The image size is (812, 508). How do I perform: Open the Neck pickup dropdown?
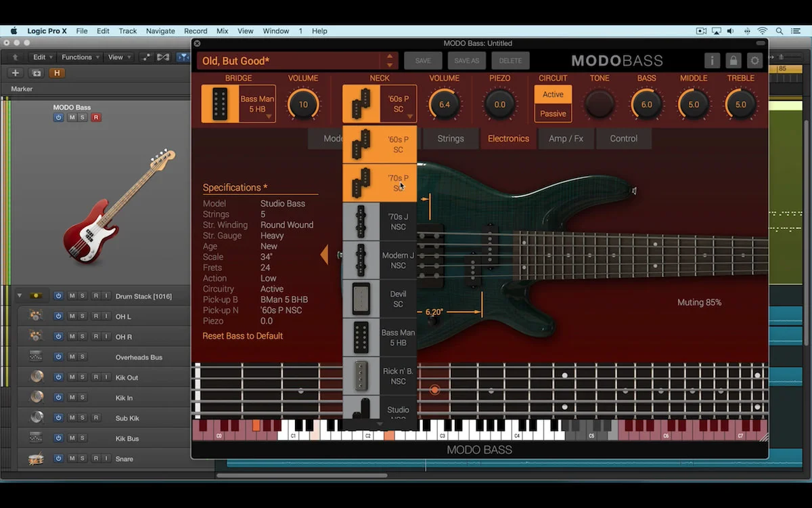[380, 104]
